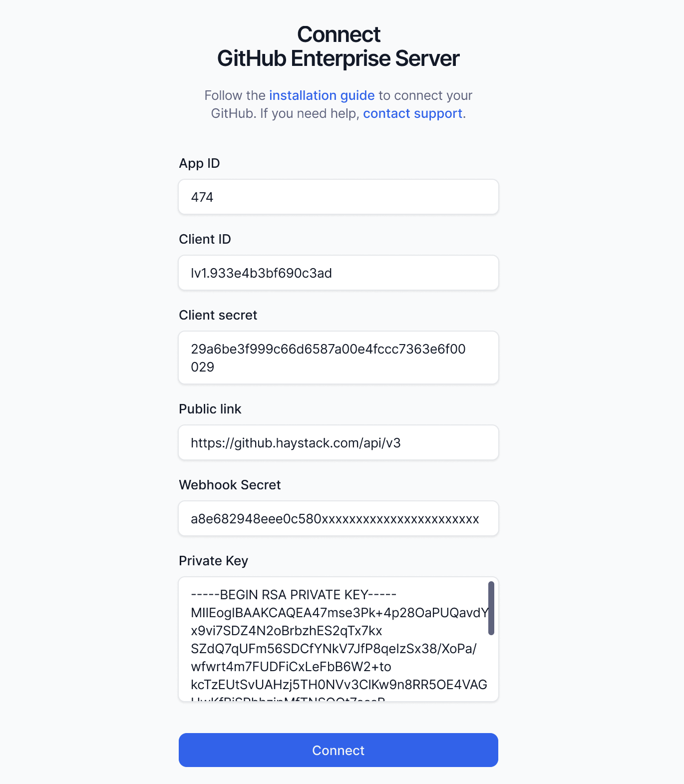Click the Private Key scrollbar thumb
Viewport: 684px width, 784px height.
pyautogui.click(x=491, y=608)
